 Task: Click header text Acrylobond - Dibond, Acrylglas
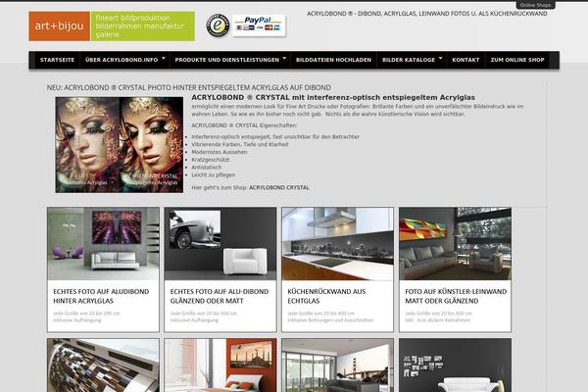426,14
